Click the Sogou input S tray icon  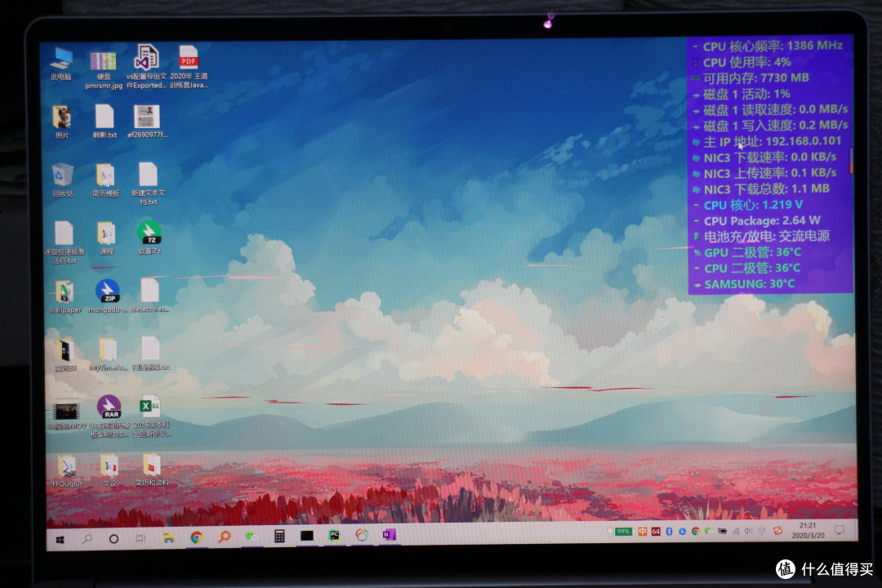(x=777, y=530)
